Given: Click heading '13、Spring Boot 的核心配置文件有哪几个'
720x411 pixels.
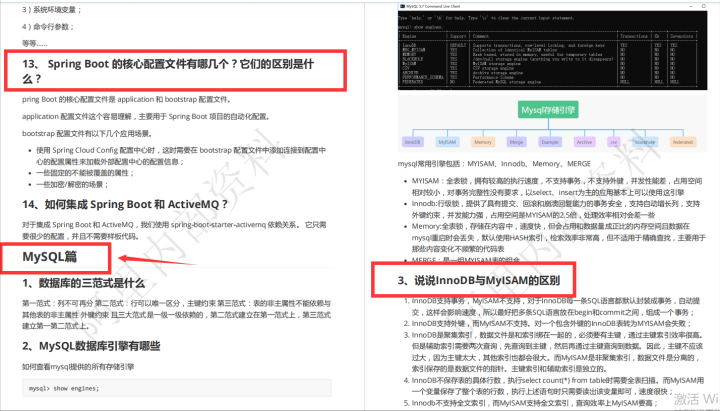Looking at the screenshot, I should pyautogui.click(x=168, y=71).
